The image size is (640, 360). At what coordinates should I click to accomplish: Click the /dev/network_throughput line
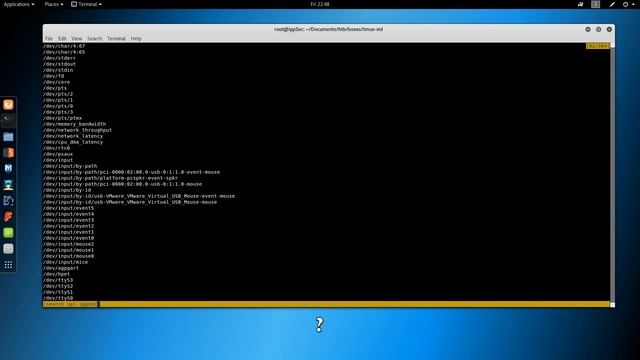pos(77,130)
